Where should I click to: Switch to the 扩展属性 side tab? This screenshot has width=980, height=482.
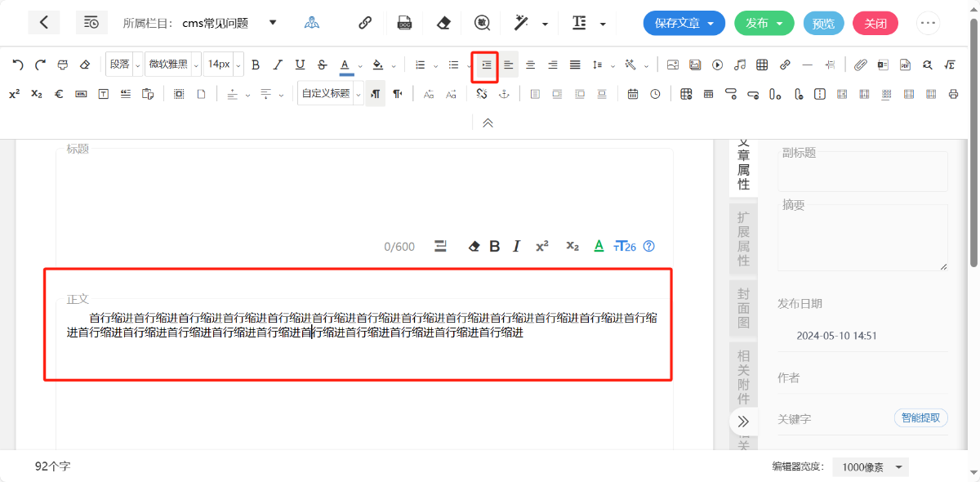pos(743,239)
